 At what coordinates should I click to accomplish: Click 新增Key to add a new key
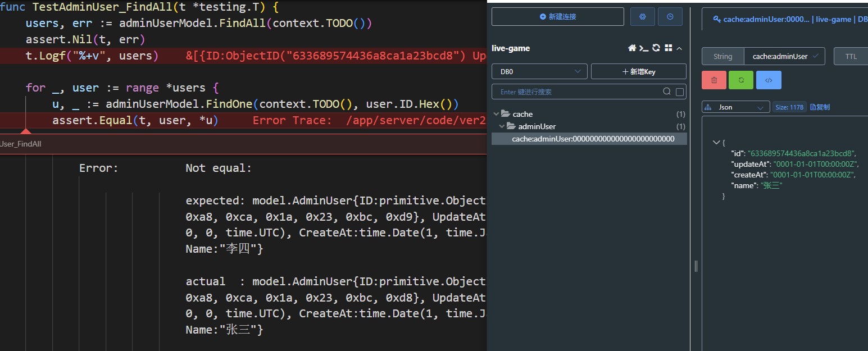638,71
